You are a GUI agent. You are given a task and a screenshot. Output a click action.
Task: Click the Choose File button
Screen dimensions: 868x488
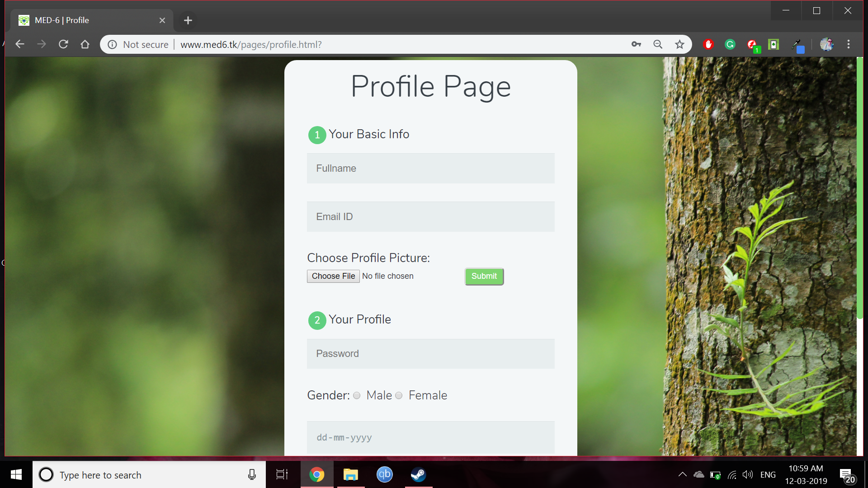(x=333, y=276)
